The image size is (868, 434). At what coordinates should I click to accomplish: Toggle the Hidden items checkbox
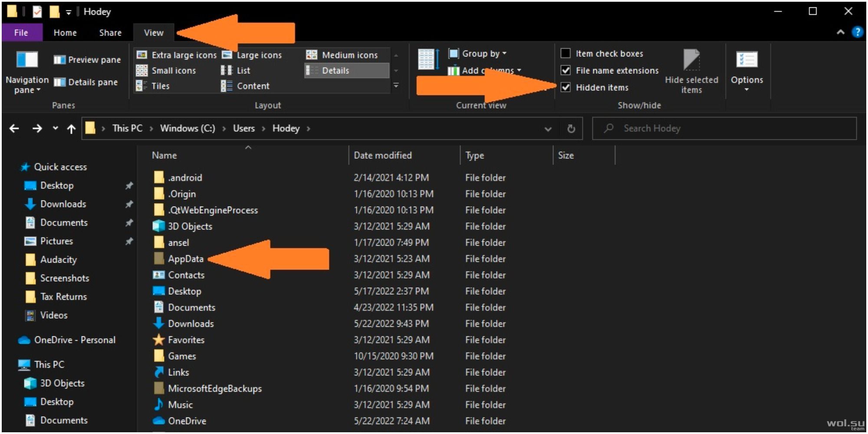pos(566,87)
